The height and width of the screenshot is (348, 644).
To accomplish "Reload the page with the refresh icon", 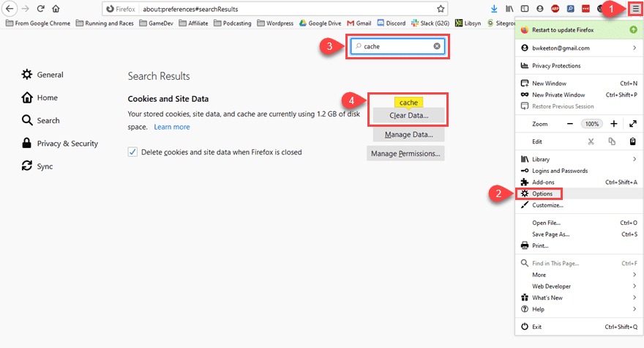I will coord(41,9).
